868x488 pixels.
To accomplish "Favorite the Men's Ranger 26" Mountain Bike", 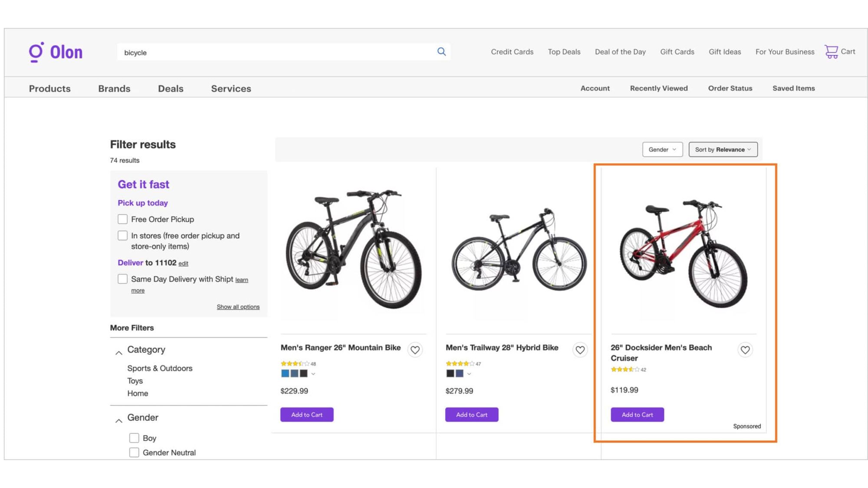I will click(415, 350).
